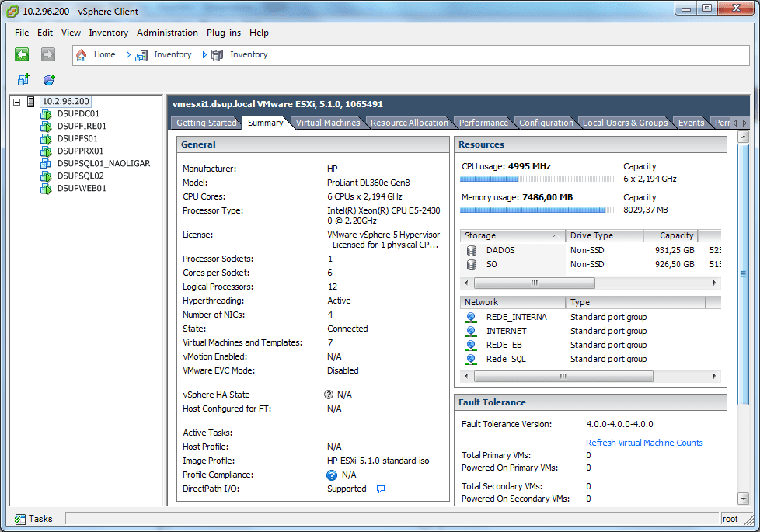Image resolution: width=760 pixels, height=532 pixels.
Task: Click the Summary pane scroll-up arrow
Action: click(x=743, y=137)
